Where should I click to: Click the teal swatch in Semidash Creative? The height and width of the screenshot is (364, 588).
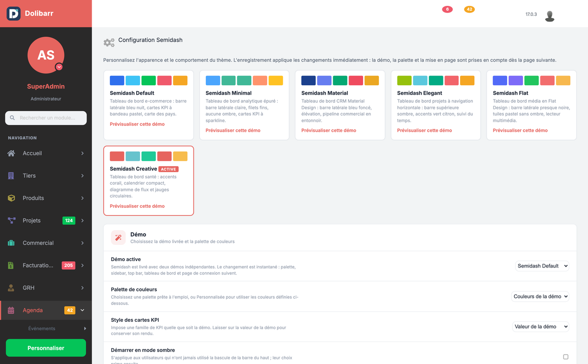pos(133,156)
